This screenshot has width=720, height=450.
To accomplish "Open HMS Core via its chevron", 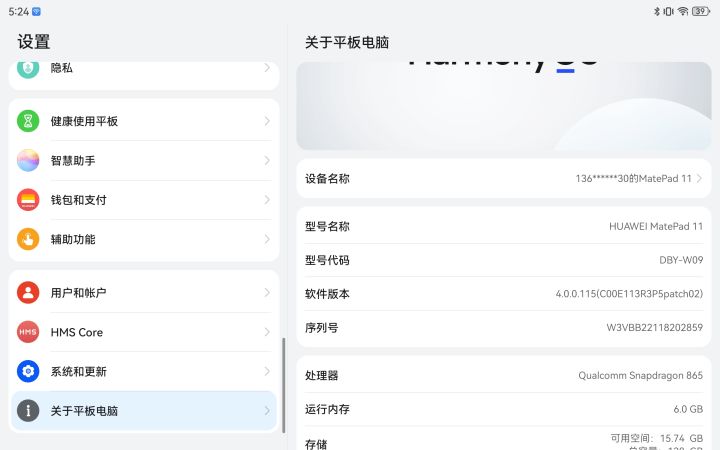I will [267, 332].
